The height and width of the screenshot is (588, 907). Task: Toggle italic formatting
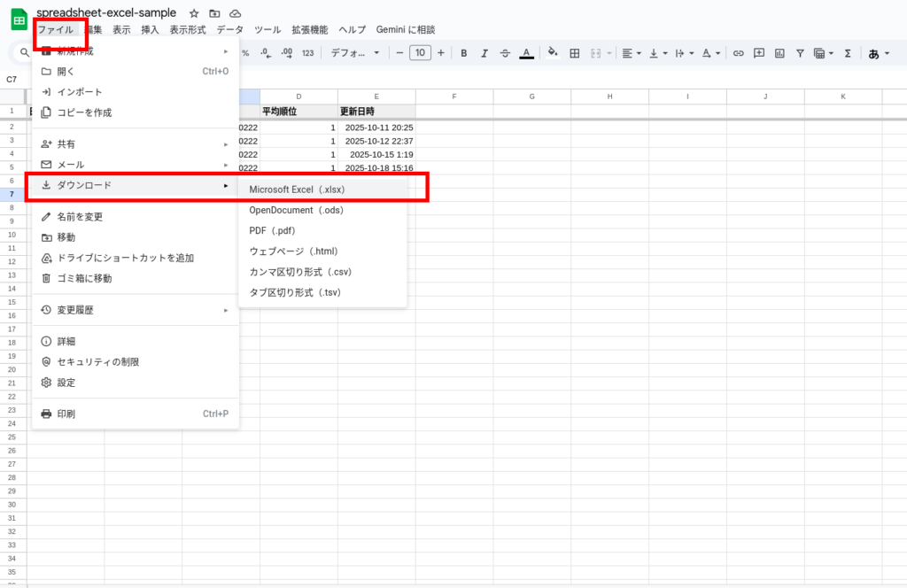click(485, 53)
